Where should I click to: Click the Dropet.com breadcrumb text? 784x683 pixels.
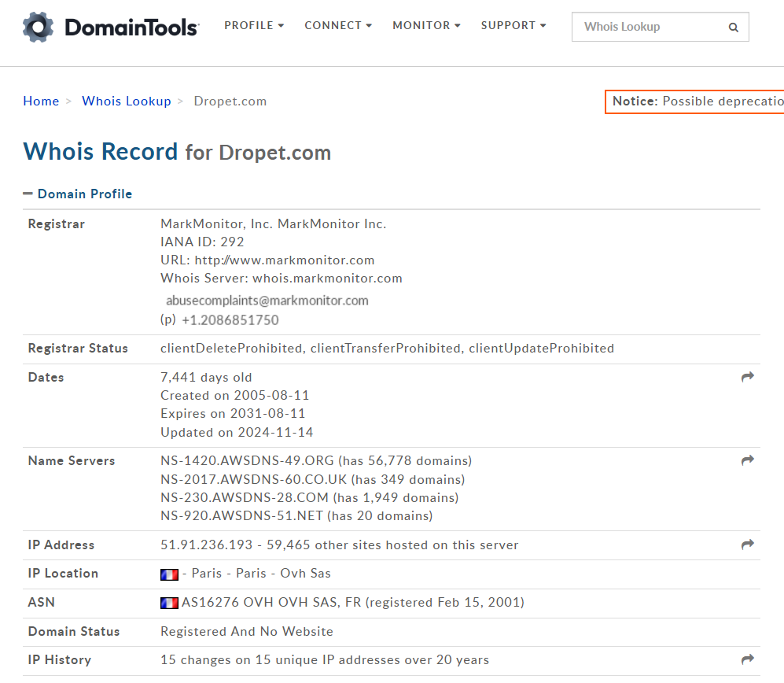pos(230,101)
